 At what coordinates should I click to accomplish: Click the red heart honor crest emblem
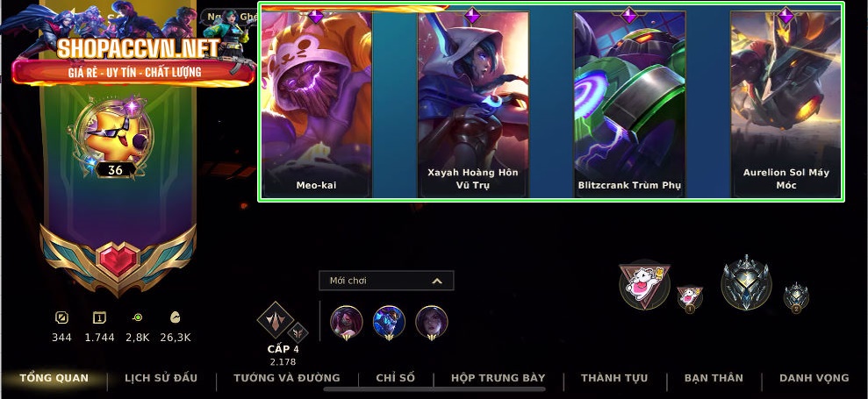(118, 260)
